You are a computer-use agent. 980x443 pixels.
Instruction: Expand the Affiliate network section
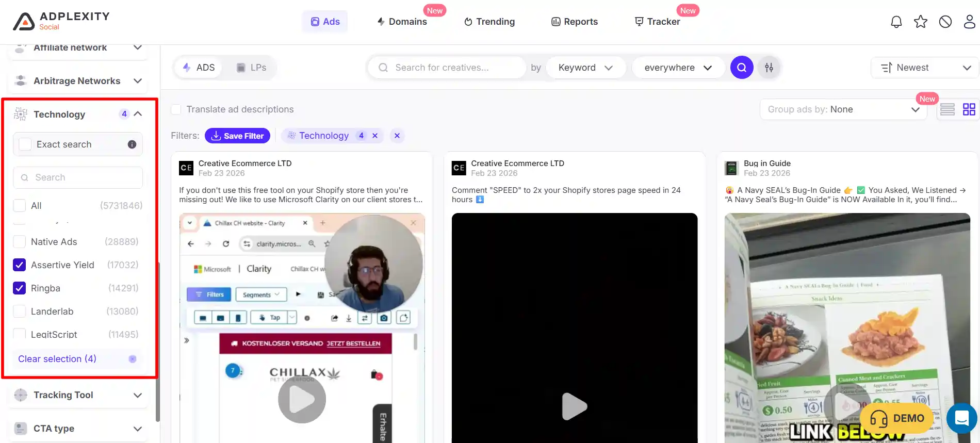(x=138, y=47)
